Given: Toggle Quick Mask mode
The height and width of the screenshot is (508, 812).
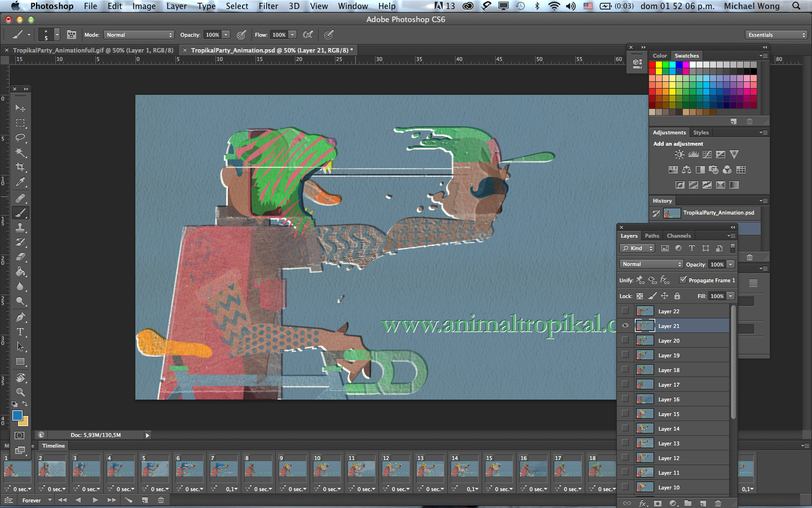Looking at the screenshot, I should [x=20, y=435].
